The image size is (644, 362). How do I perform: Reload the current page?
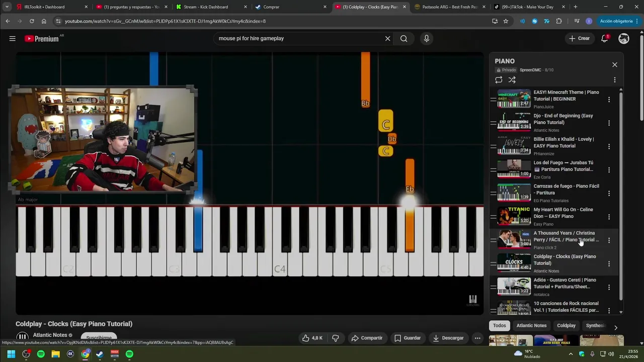click(x=32, y=21)
